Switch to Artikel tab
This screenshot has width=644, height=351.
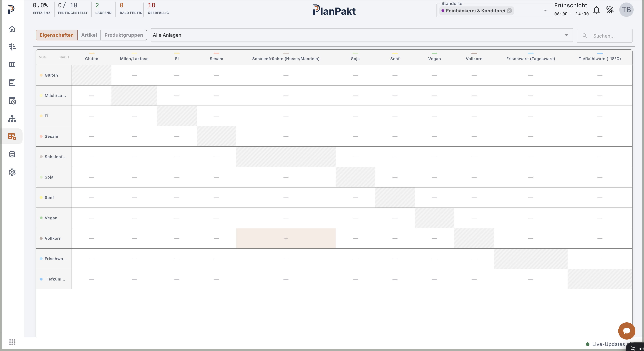[89, 35]
